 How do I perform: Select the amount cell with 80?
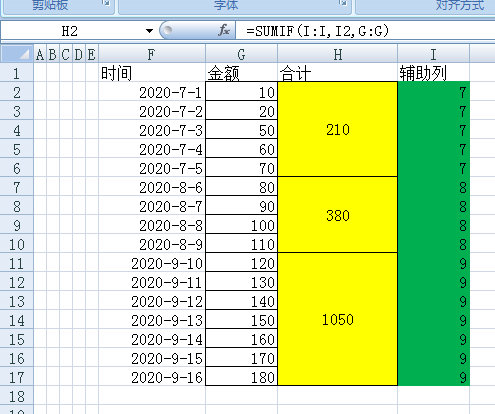pos(241,186)
